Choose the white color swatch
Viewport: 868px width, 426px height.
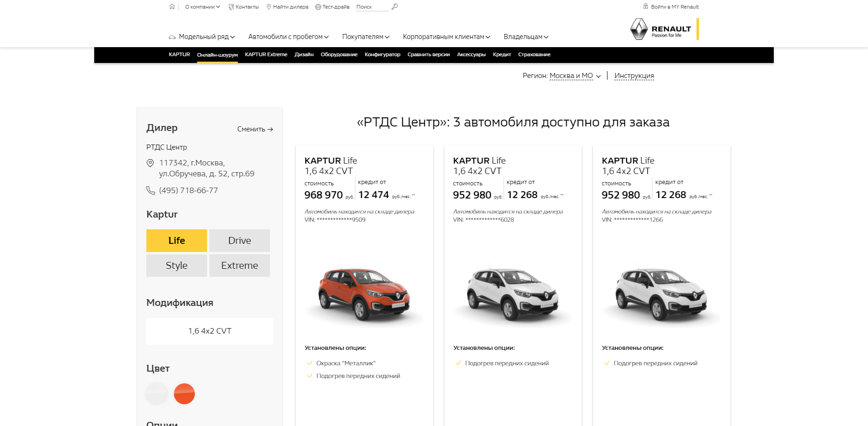[157, 394]
